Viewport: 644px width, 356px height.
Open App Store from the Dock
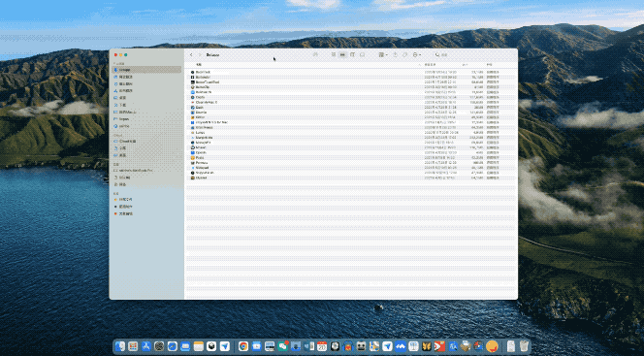point(145,346)
